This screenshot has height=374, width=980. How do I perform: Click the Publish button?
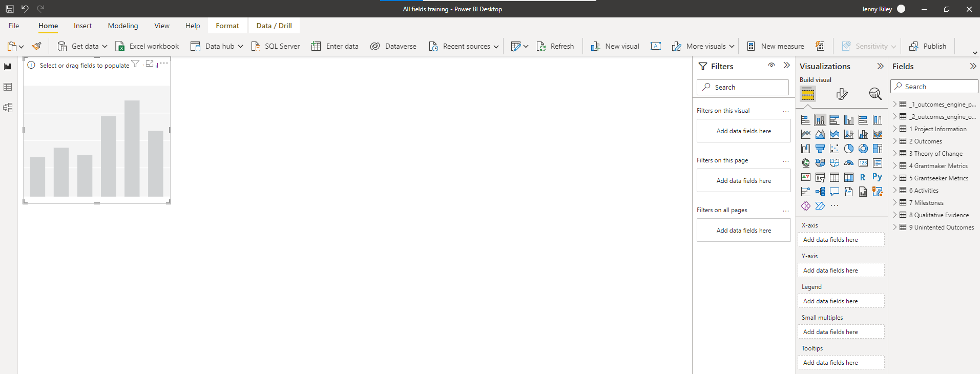[928, 46]
